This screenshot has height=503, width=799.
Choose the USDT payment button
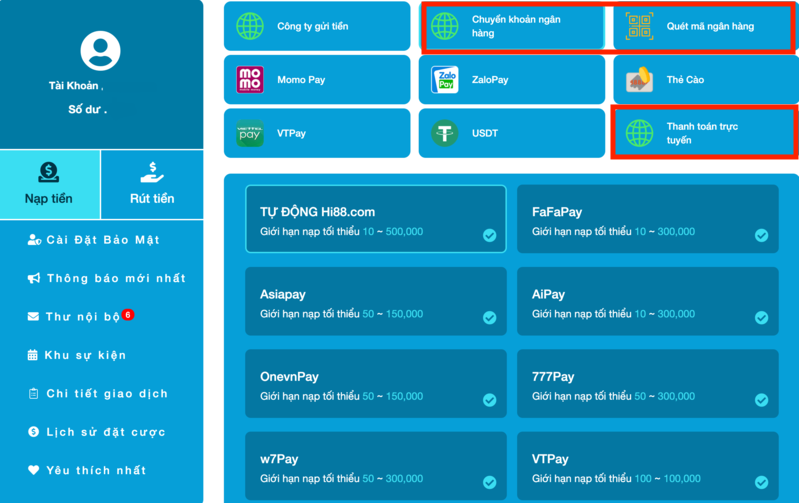coord(512,133)
